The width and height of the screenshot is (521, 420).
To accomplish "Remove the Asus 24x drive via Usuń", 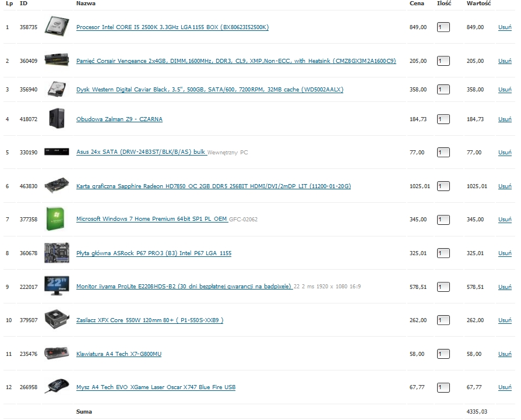I will point(505,153).
